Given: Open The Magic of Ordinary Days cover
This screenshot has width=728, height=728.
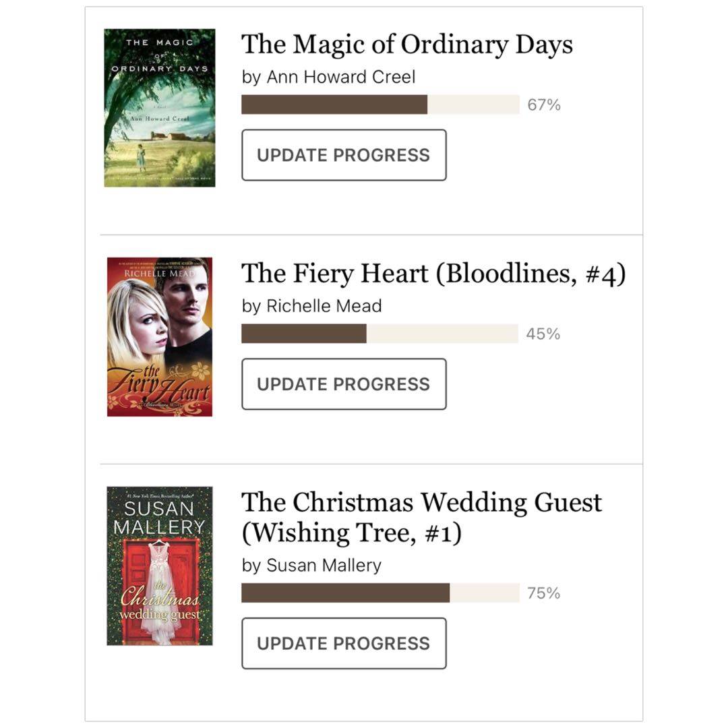Looking at the screenshot, I should (x=160, y=108).
